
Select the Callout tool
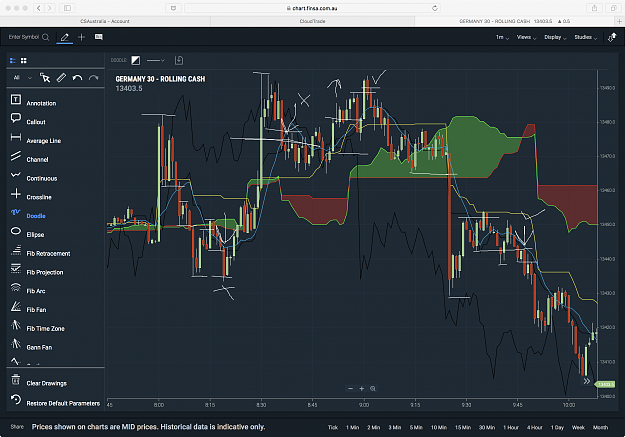point(28,120)
